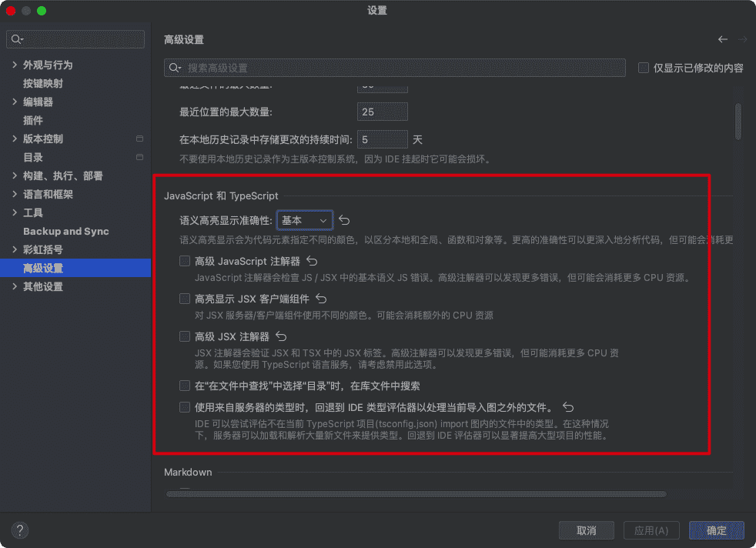The image size is (756, 548).
Task: Reset the IDE type evaluator fallback option
Action: coord(568,407)
